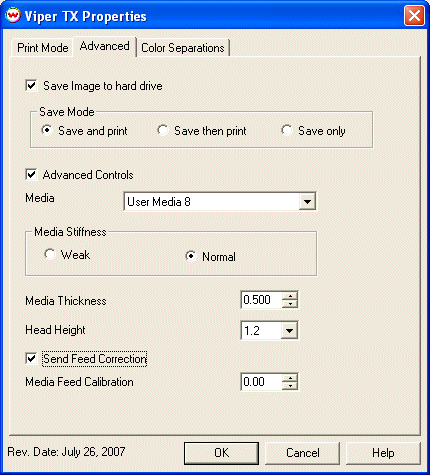Set Media Stiffness to Weak

click(50, 254)
